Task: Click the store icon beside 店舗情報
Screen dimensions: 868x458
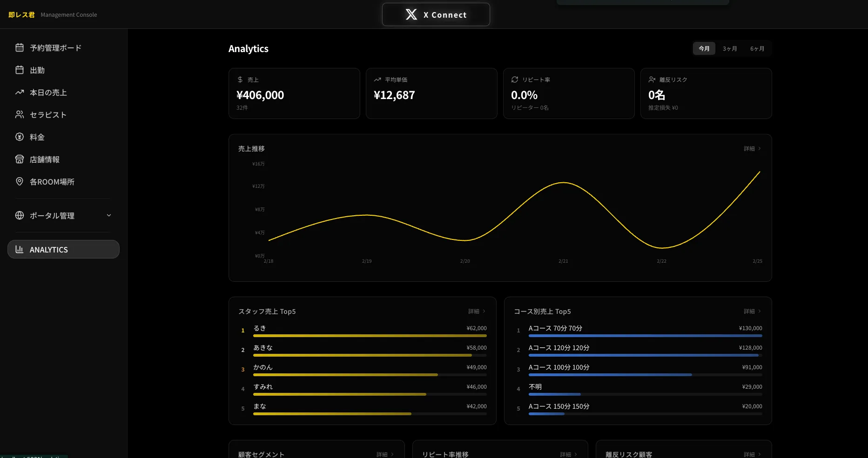Action: [x=20, y=159]
